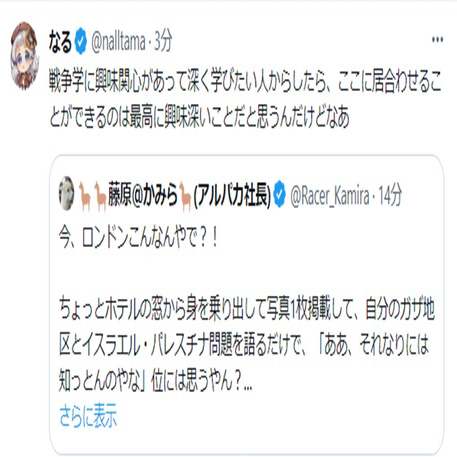Click the main post text 戦争学に興味関心

click(x=245, y=81)
